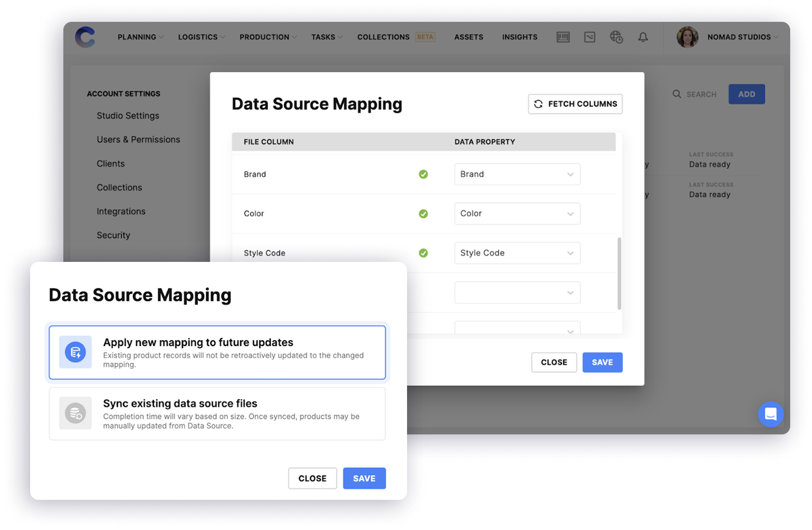Select Sync existing data source files
The height and width of the screenshot is (530, 812).
(x=218, y=414)
